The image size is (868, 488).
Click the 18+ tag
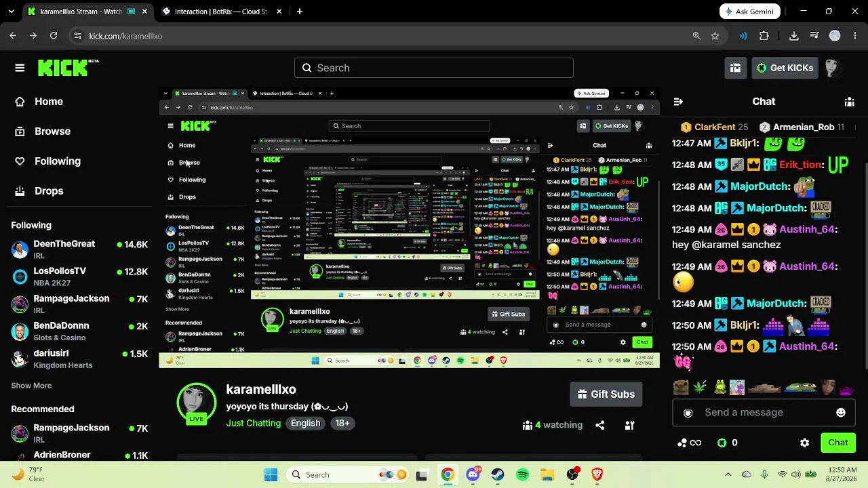[342, 423]
